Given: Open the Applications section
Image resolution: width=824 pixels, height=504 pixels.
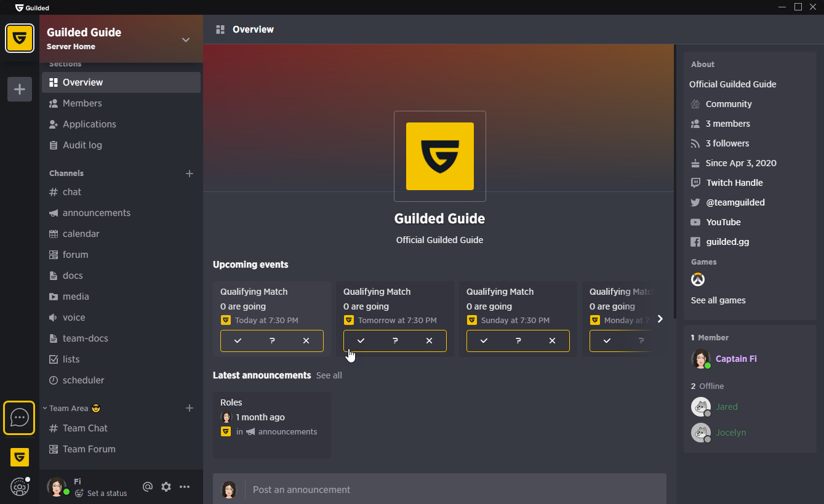Looking at the screenshot, I should [x=121, y=124].
